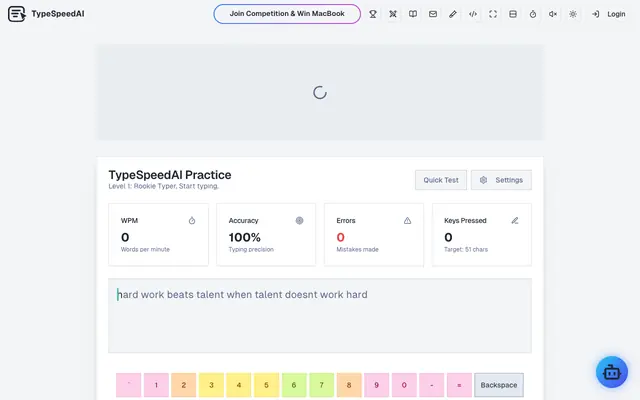Click the equals key on virtual keyboard

(x=459, y=385)
